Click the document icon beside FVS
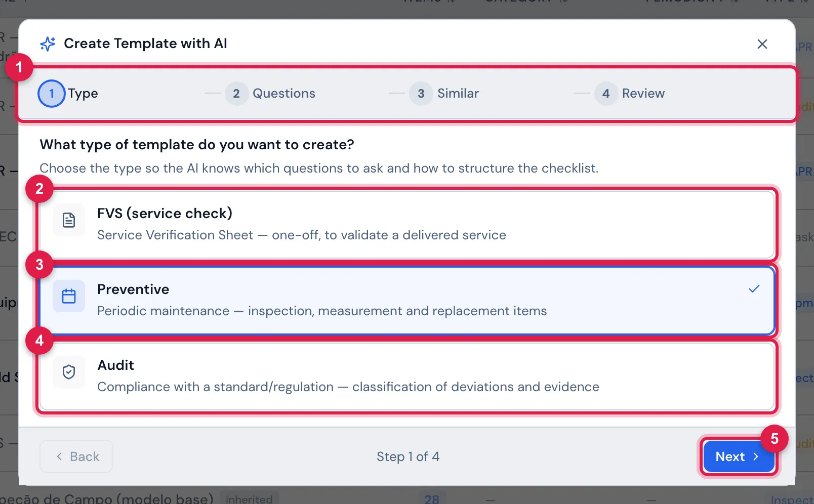 tap(69, 220)
